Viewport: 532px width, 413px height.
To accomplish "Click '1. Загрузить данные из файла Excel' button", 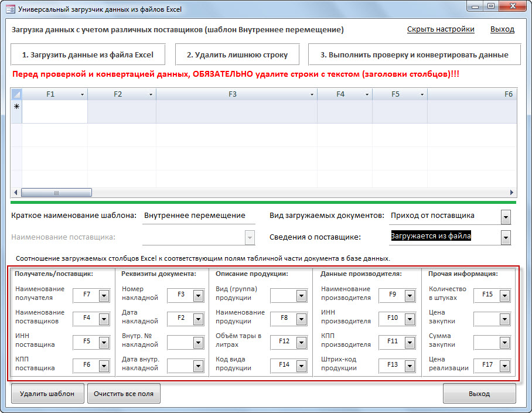I will pyautogui.click(x=88, y=54).
